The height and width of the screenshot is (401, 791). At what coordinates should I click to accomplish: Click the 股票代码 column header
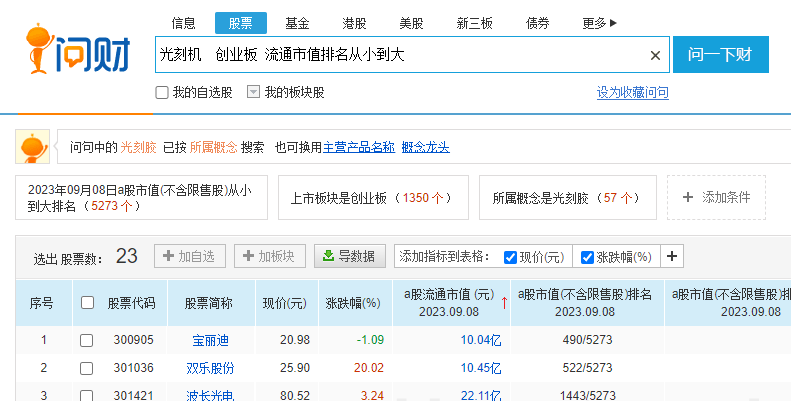click(x=131, y=303)
